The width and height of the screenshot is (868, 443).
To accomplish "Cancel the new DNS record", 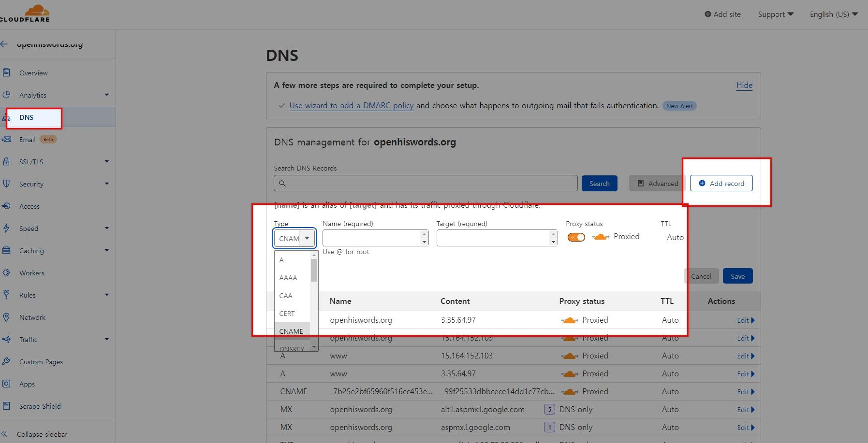I will (x=701, y=276).
